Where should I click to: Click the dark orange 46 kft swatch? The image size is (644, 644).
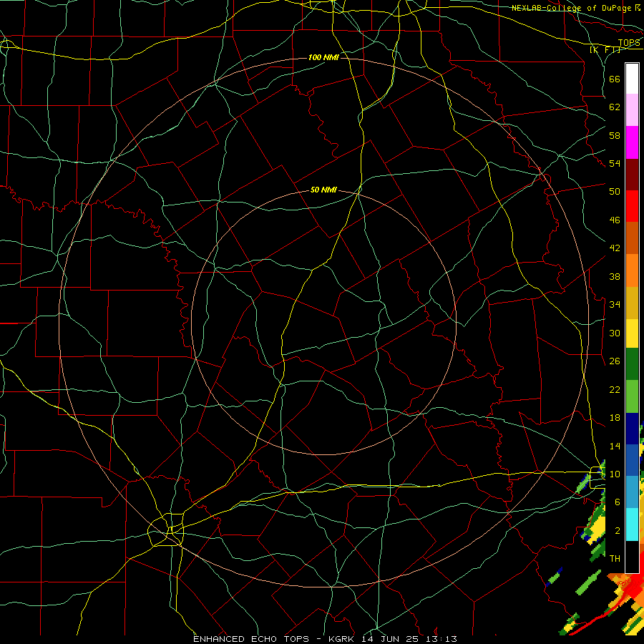point(632,238)
